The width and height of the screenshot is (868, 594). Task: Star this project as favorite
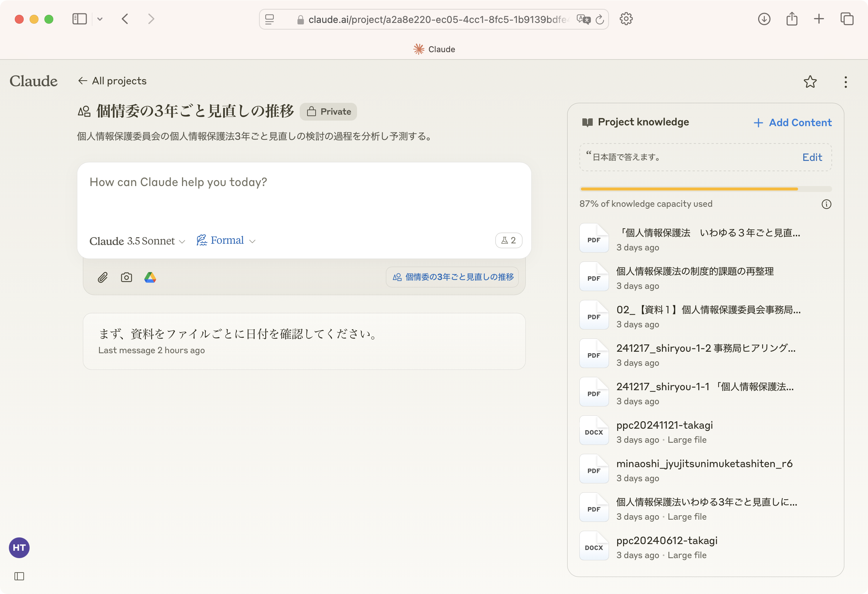(x=810, y=82)
